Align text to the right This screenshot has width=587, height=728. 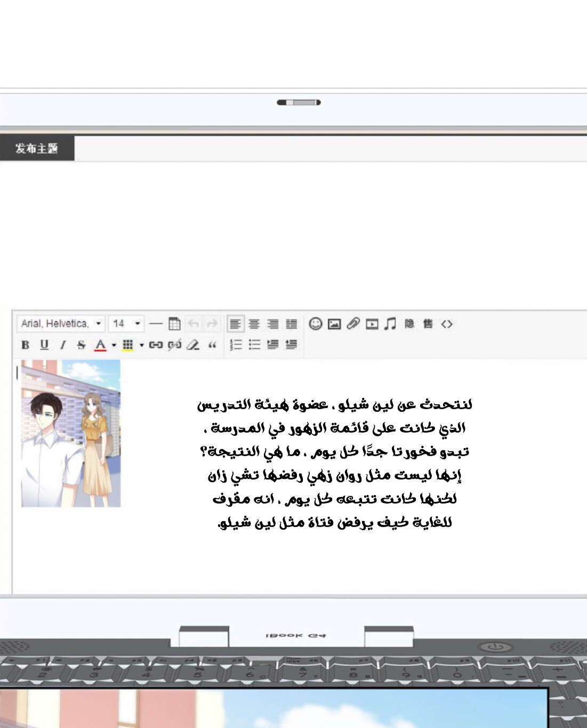tap(273, 324)
